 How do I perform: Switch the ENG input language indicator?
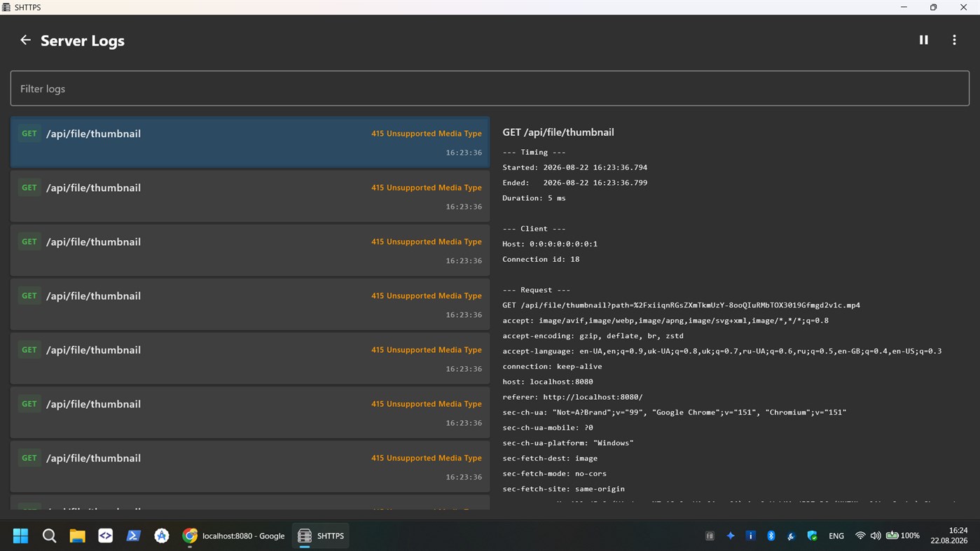pos(836,536)
